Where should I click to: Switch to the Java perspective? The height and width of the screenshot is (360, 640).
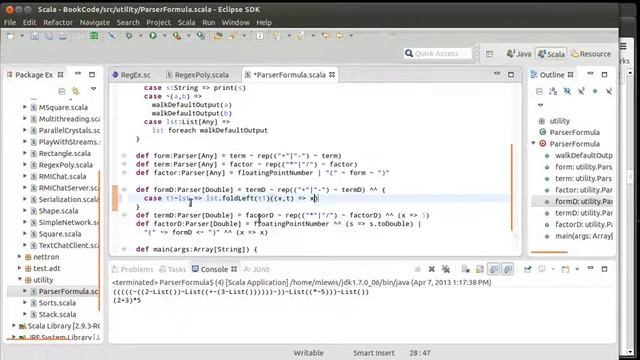(x=519, y=53)
